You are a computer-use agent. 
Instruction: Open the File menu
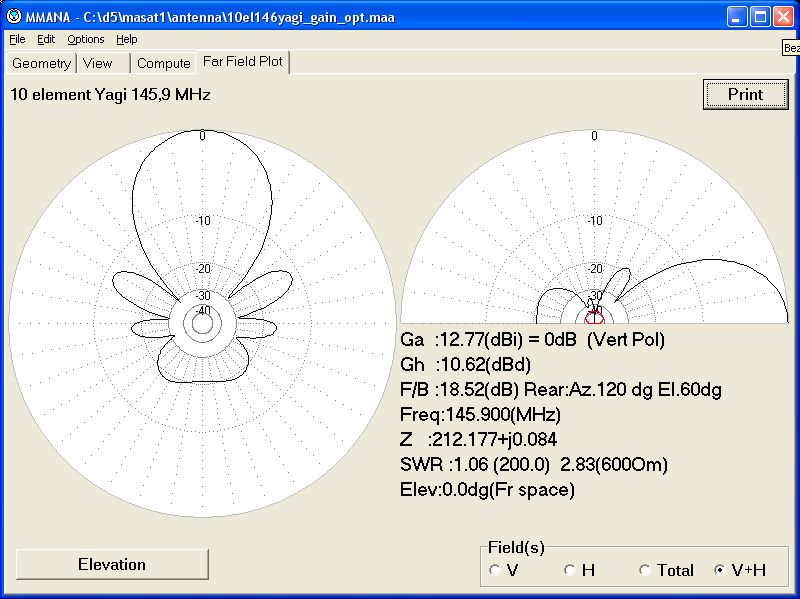click(x=17, y=39)
